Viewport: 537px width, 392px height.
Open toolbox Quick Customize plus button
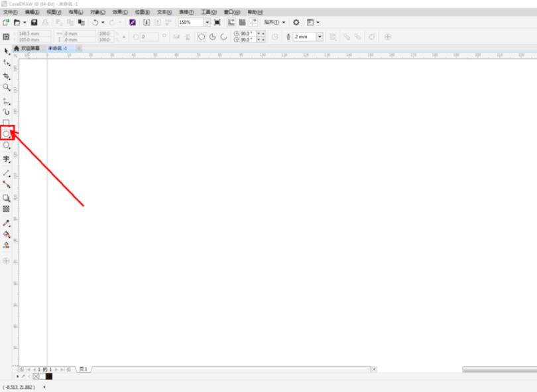point(6,261)
